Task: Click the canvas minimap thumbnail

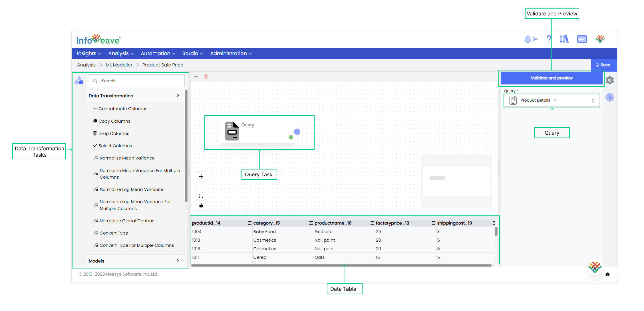Action: tap(456, 181)
